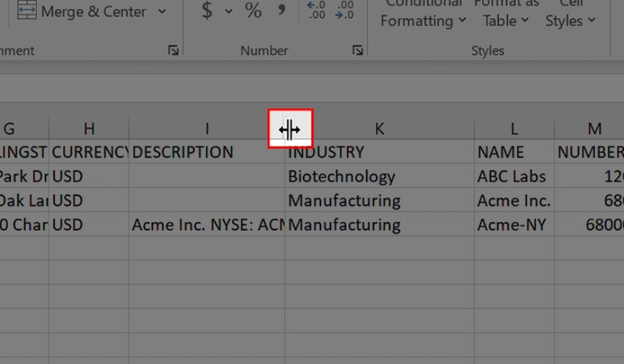Apply Percent Style formatting
This screenshot has height=364, width=624.
coord(253,11)
